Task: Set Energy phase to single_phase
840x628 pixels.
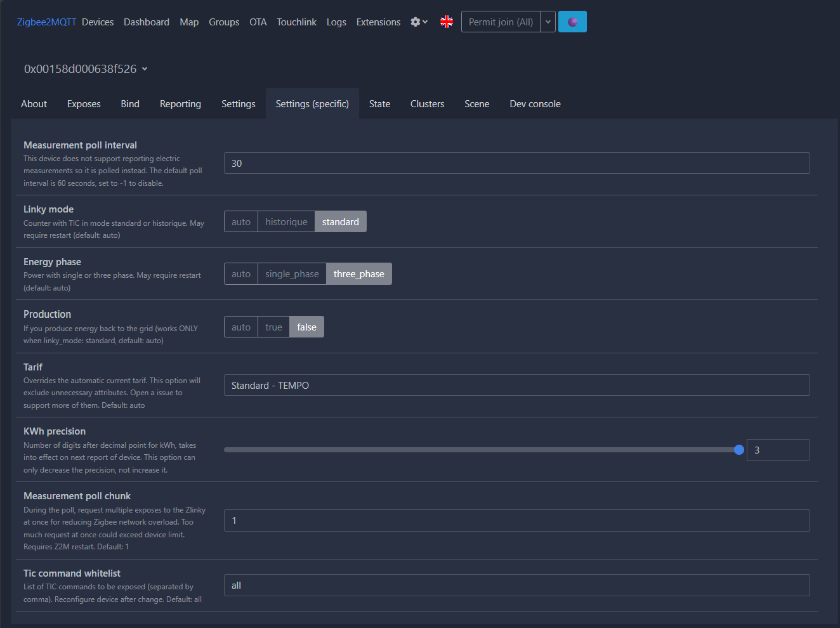Action: tap(292, 274)
